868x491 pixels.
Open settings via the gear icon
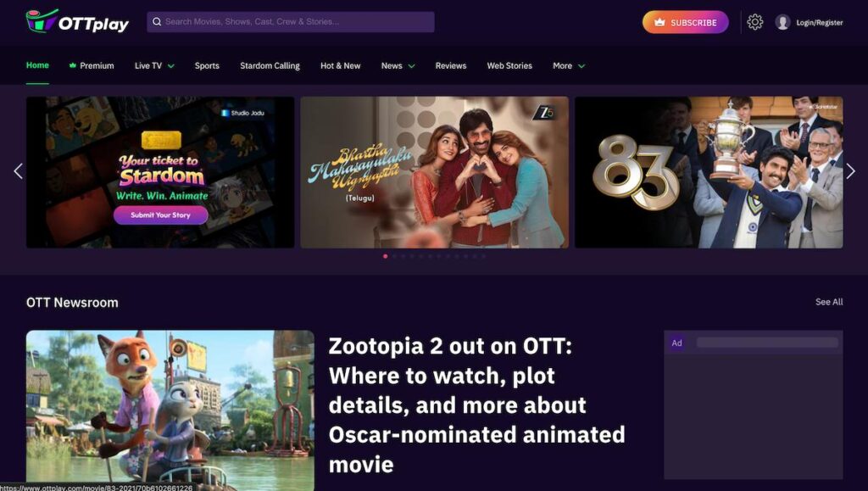point(754,22)
